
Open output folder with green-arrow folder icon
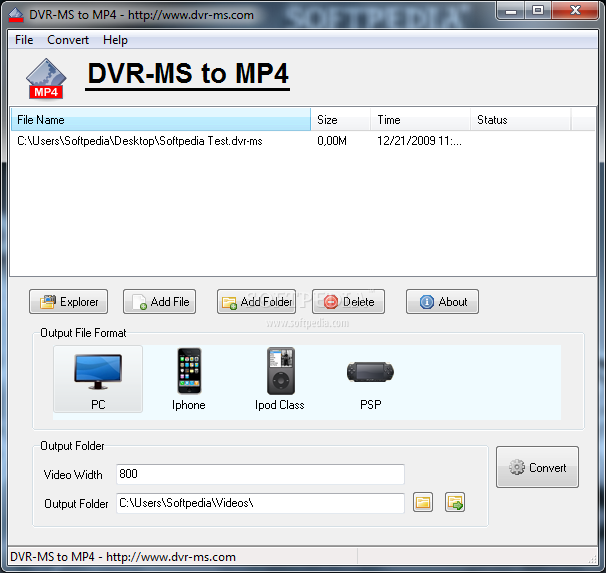point(455,502)
